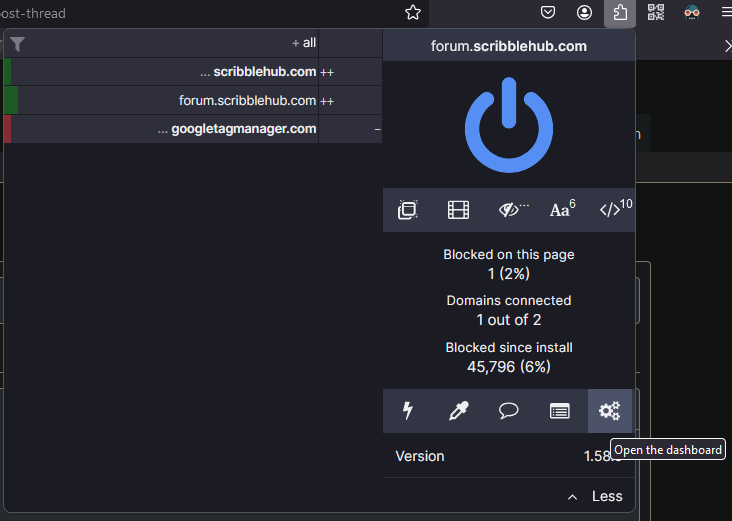Toggle pop-up blocking for this site
Screen dimensions: 732x521
tap(407, 210)
